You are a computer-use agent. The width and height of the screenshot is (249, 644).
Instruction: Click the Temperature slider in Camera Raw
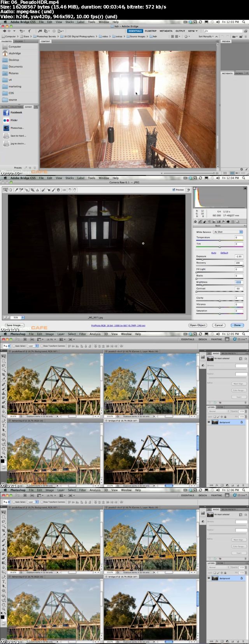coord(219,240)
